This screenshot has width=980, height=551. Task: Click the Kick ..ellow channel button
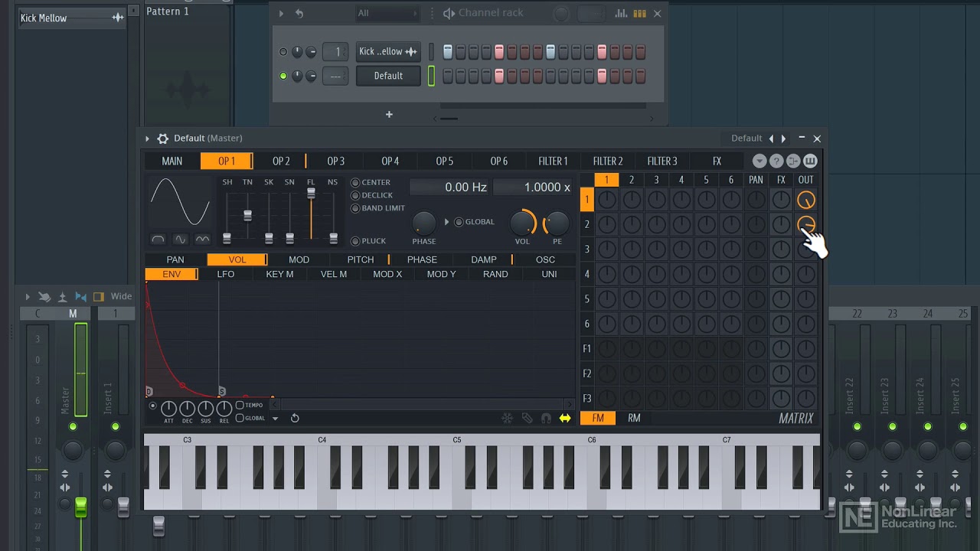click(x=388, y=52)
